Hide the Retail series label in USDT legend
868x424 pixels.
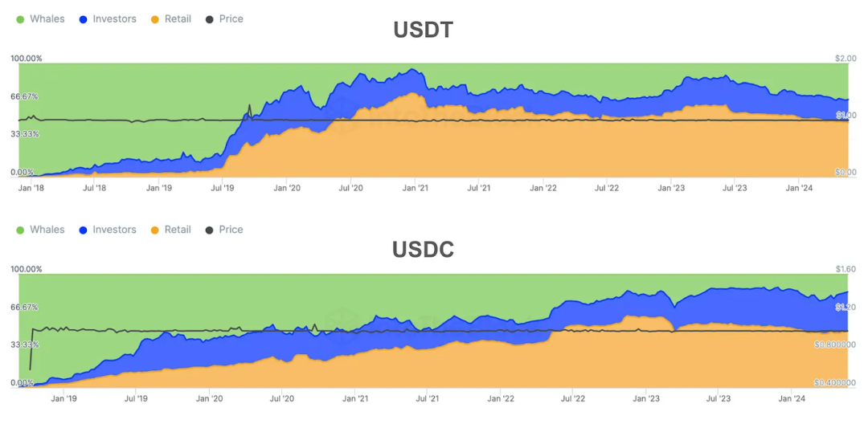tap(178, 18)
